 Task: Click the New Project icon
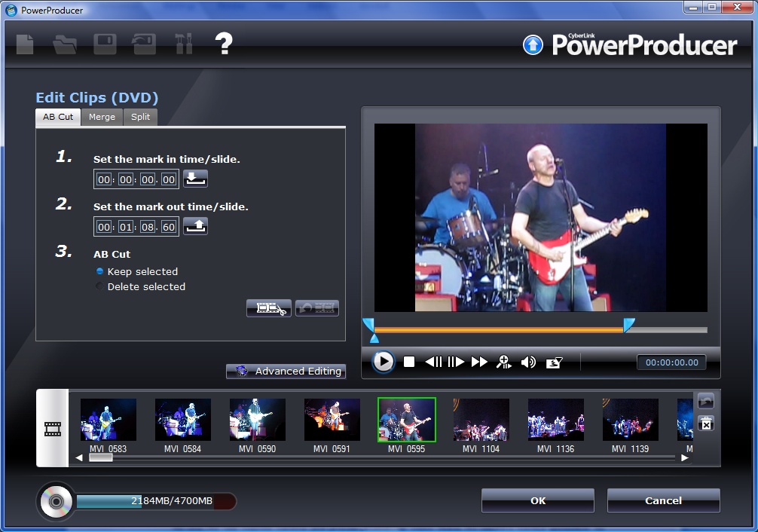[25, 44]
